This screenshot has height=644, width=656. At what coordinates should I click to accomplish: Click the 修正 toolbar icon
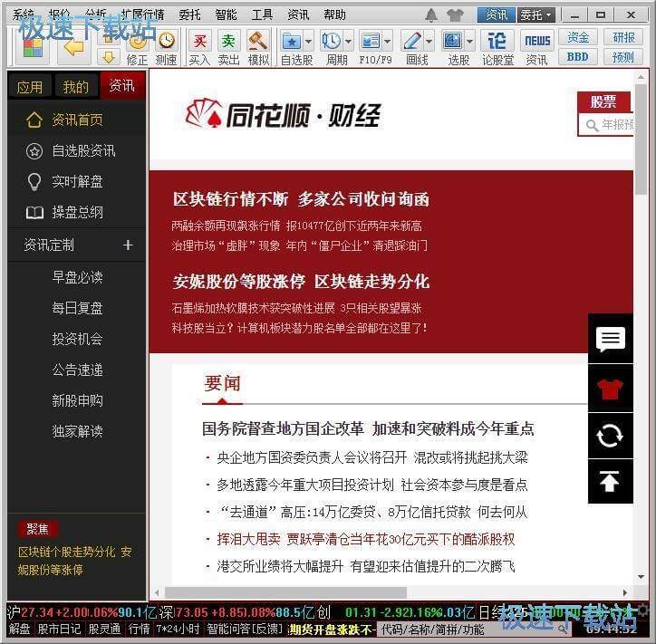[137, 41]
